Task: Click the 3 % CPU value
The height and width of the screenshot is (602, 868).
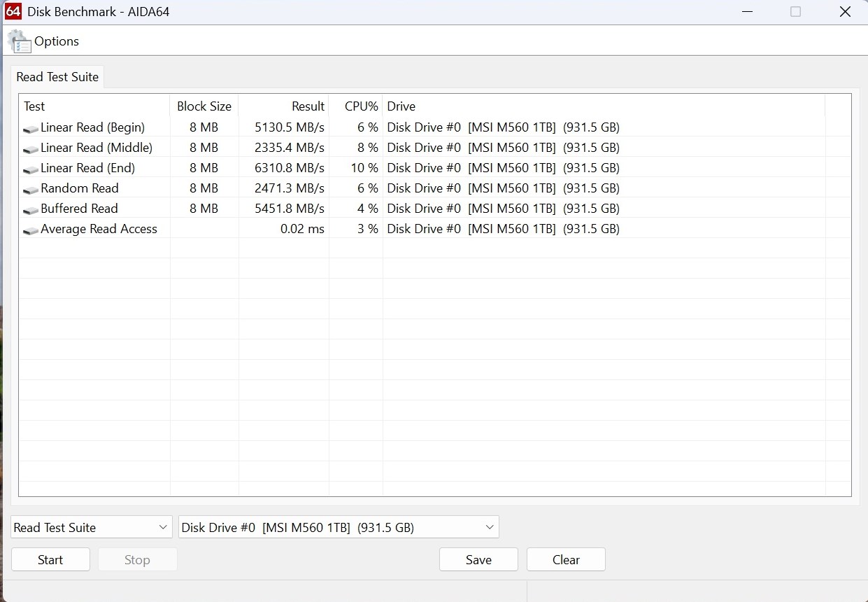Action: [368, 229]
